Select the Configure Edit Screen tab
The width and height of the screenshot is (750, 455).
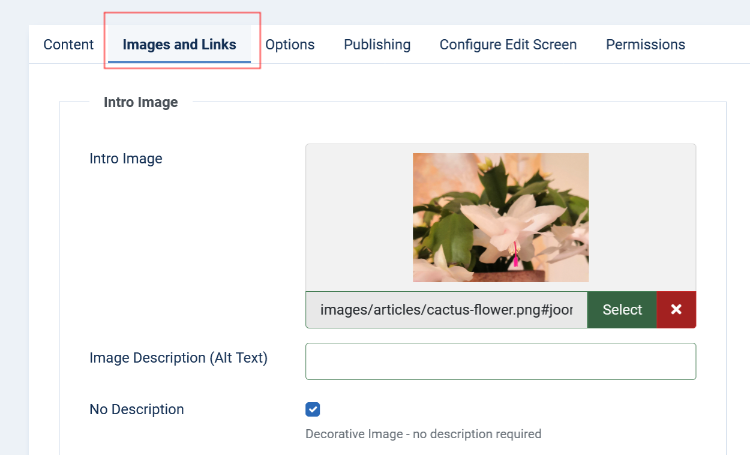[508, 44]
